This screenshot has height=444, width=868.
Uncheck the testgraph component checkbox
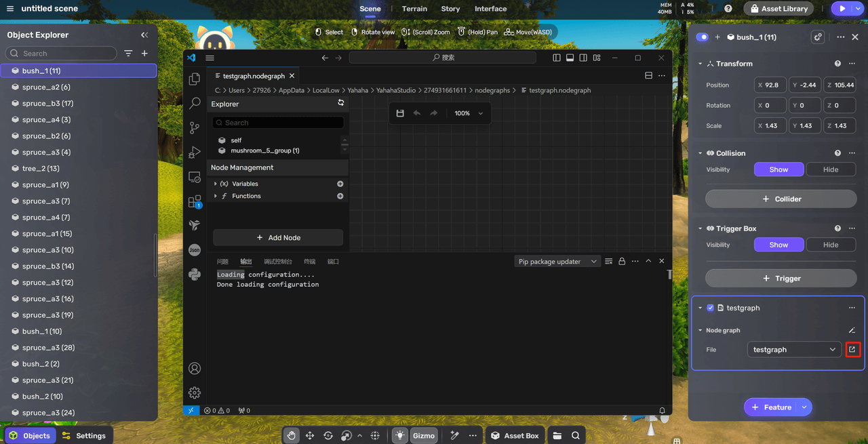(x=710, y=308)
